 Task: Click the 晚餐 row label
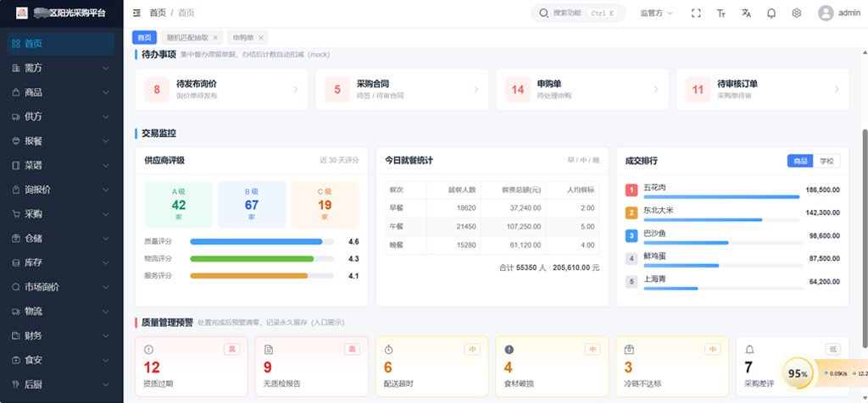tap(397, 246)
